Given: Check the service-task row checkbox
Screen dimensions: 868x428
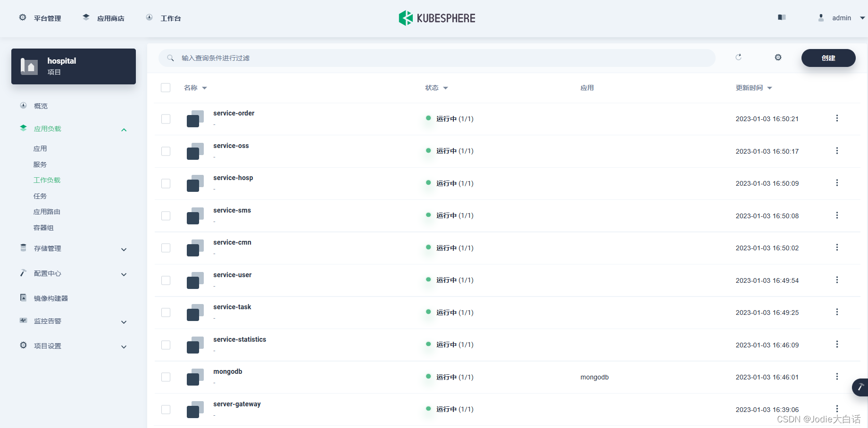Looking at the screenshot, I should (166, 313).
